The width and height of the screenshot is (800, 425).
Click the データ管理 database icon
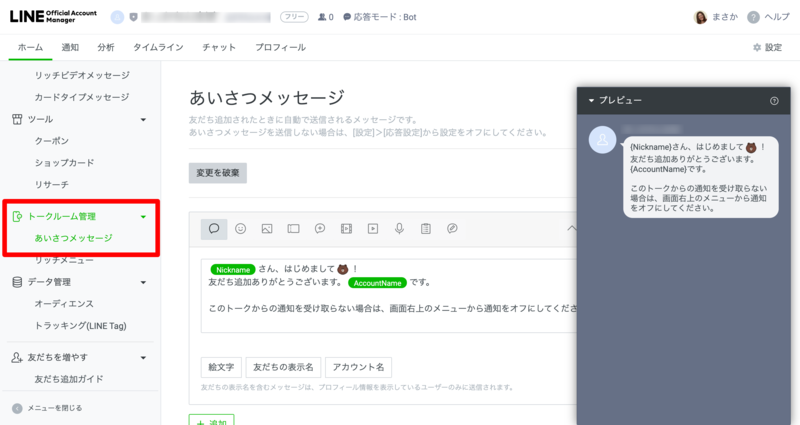point(17,282)
